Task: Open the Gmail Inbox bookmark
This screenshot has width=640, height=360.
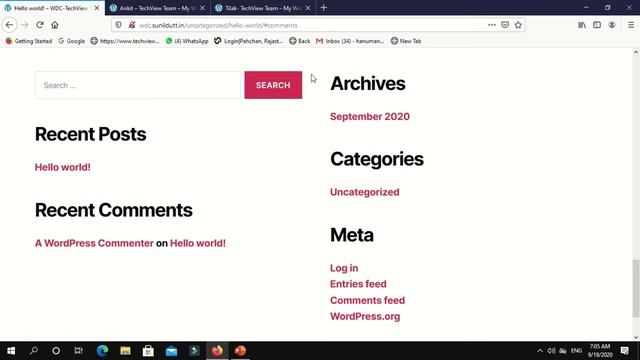Action: point(350,41)
